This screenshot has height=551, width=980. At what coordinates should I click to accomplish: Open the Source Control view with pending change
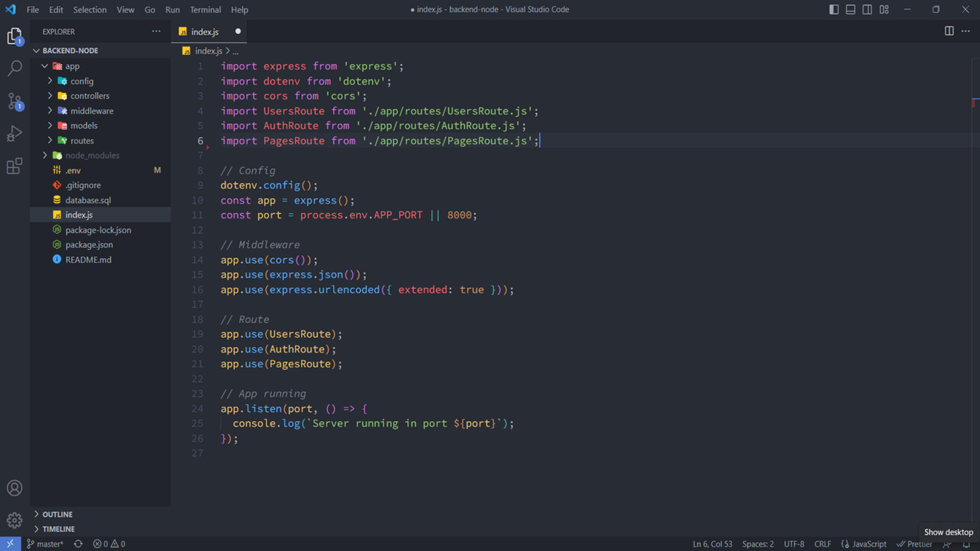pos(15,101)
